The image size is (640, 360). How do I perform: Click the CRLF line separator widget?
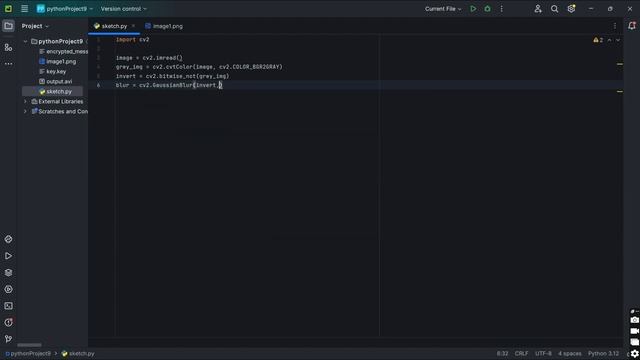pyautogui.click(x=521, y=353)
